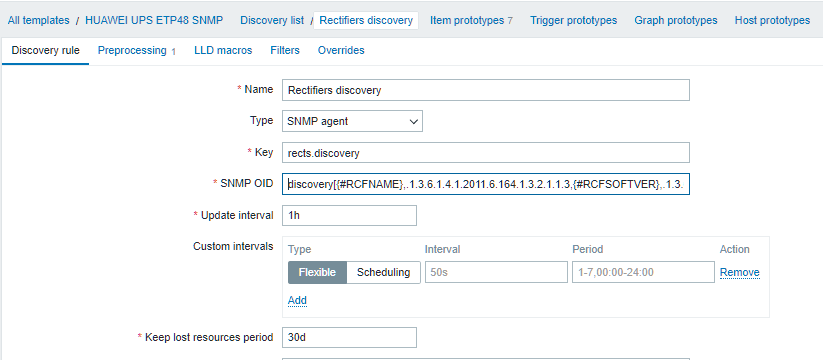Open the All templates breadcrumb link
The width and height of the screenshot is (823, 360).
[38, 20]
